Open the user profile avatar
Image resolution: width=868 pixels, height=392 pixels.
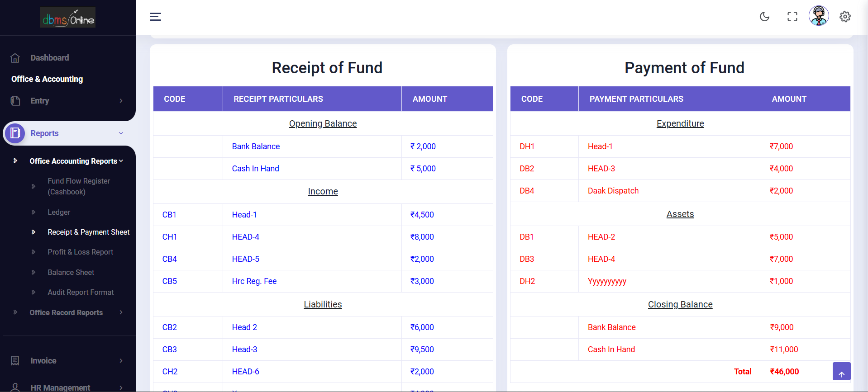[x=818, y=16]
